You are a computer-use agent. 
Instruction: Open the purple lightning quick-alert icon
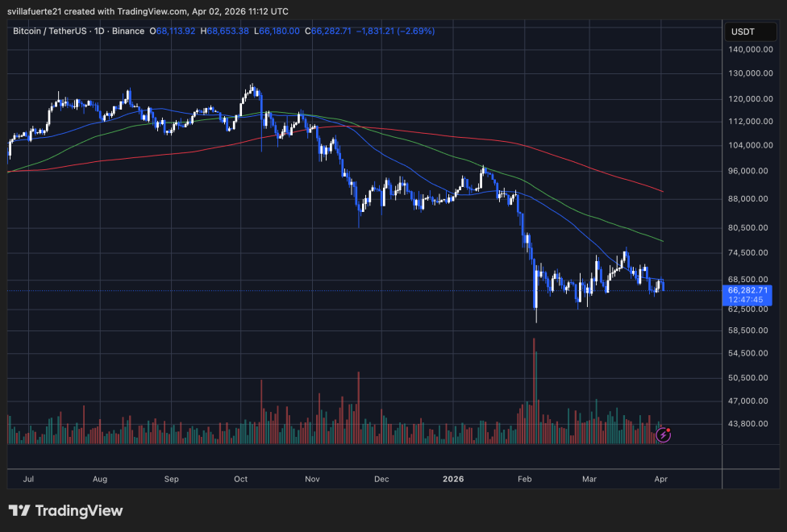[663, 435]
